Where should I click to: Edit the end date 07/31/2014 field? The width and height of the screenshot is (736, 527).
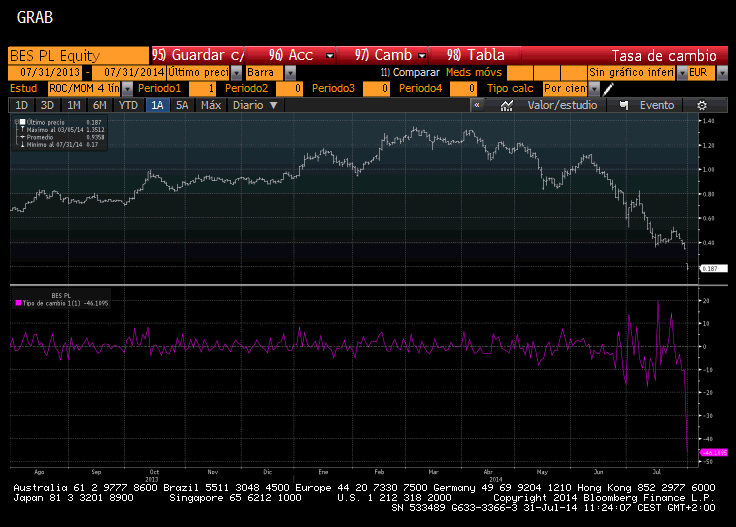pyautogui.click(x=129, y=73)
